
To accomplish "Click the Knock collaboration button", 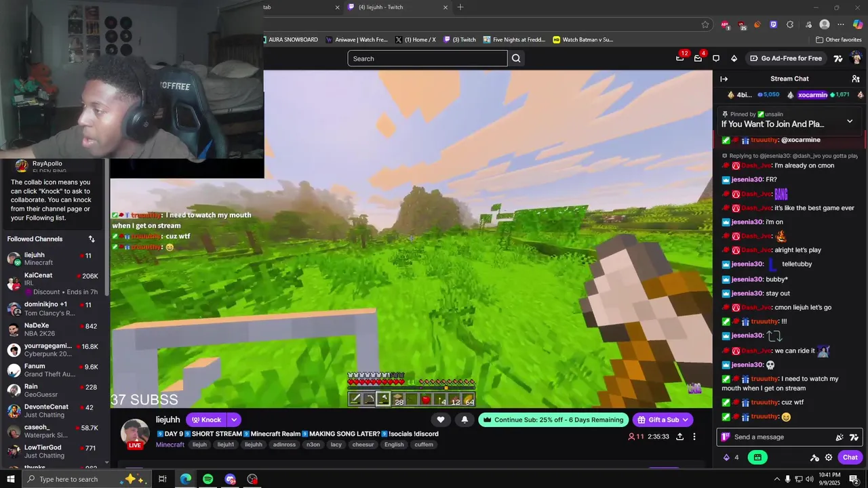I will tap(206, 420).
